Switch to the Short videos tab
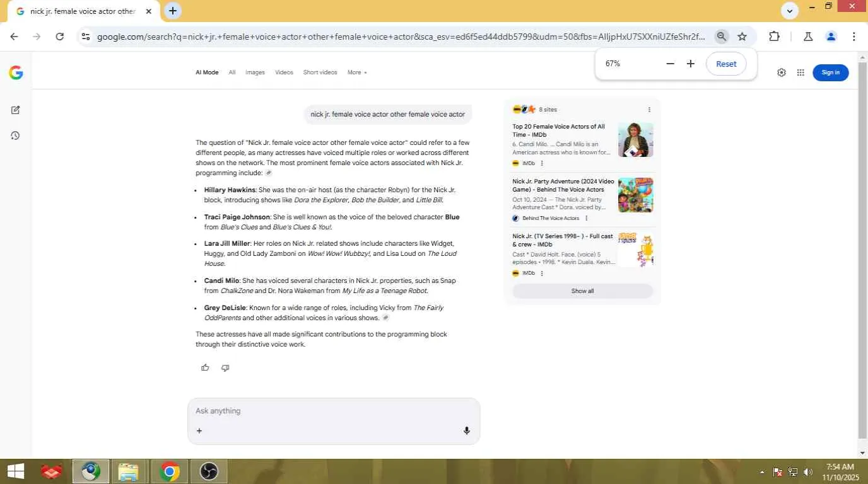The height and width of the screenshot is (484, 868). (x=320, y=72)
